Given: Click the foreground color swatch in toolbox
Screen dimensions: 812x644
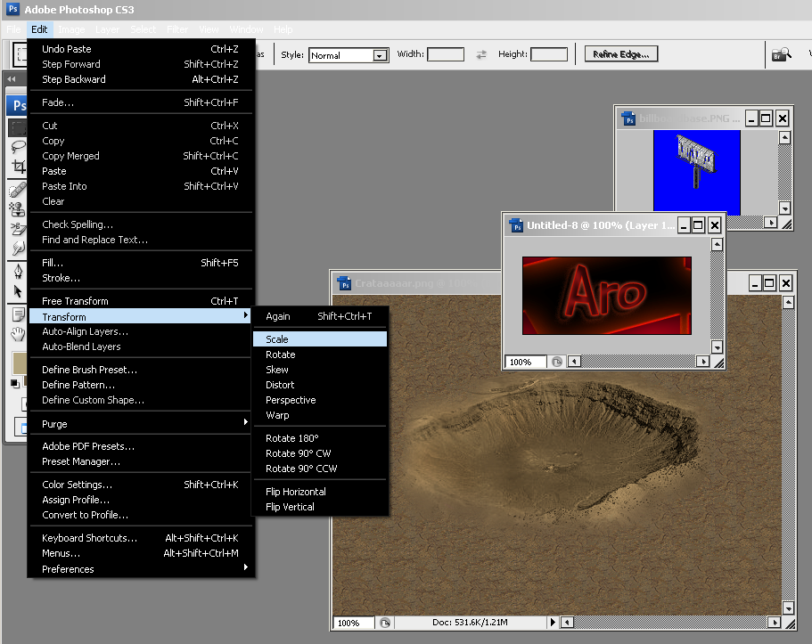Looking at the screenshot, I should coord(19,363).
